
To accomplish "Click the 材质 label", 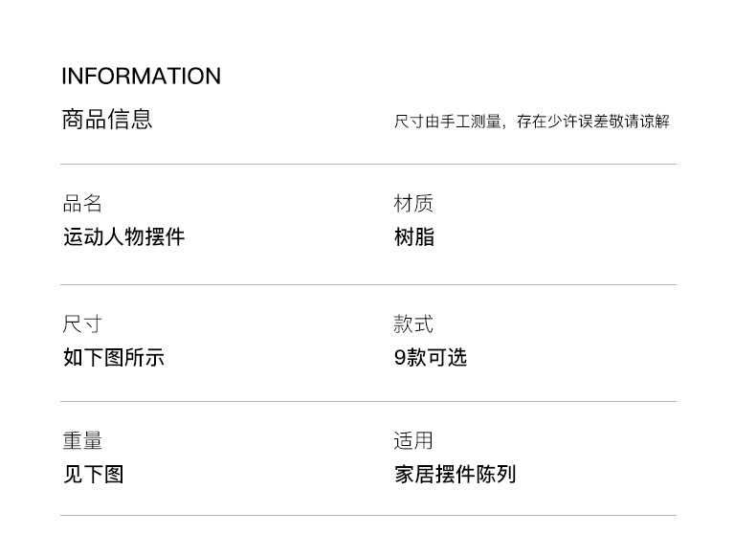I will [413, 203].
